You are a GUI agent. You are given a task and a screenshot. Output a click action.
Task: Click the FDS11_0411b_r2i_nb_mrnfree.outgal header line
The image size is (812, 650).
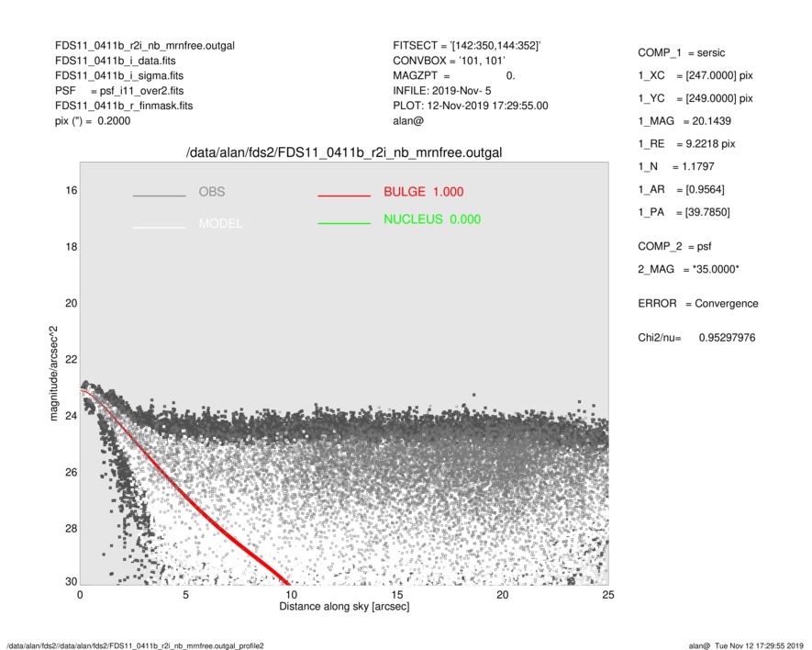144,46
